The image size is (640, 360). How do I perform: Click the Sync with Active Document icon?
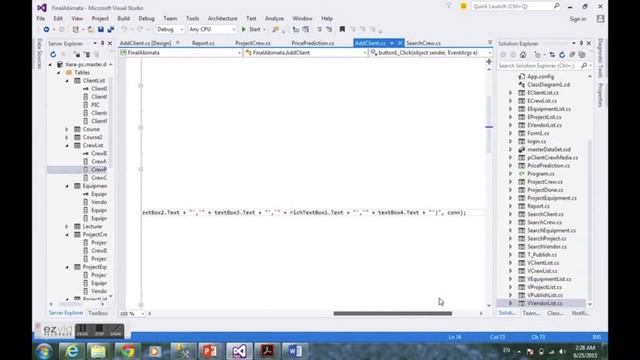552,55
